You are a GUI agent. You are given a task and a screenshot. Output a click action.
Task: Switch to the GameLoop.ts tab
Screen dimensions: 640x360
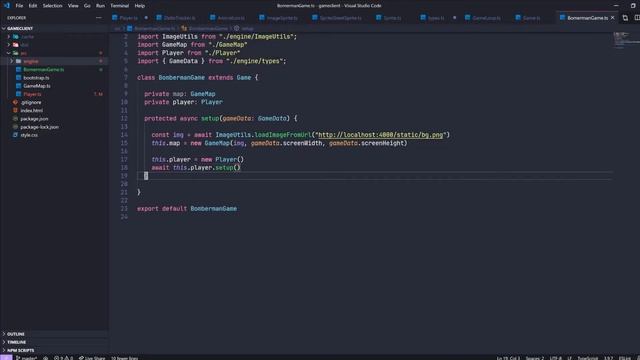point(486,18)
